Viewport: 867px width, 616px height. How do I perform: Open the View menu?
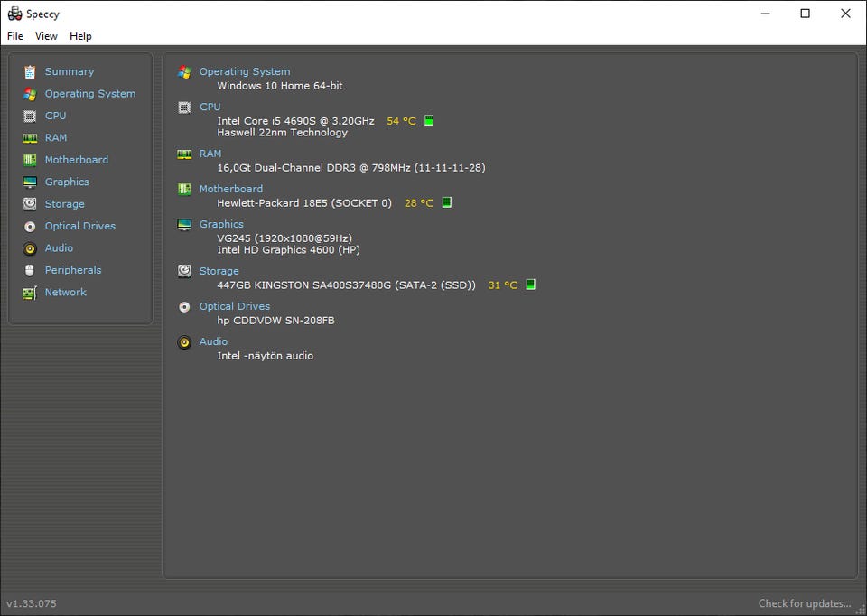click(46, 36)
